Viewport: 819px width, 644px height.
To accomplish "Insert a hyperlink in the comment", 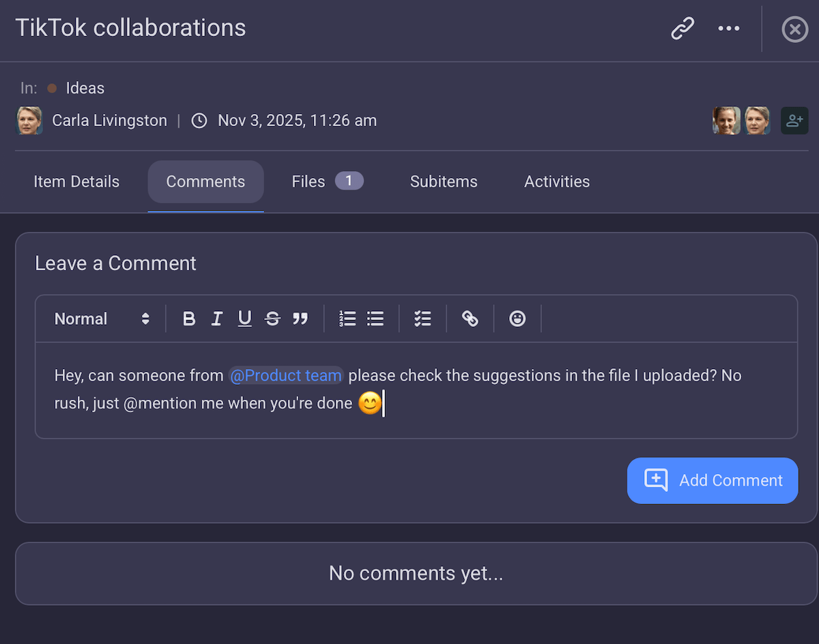I will [470, 318].
